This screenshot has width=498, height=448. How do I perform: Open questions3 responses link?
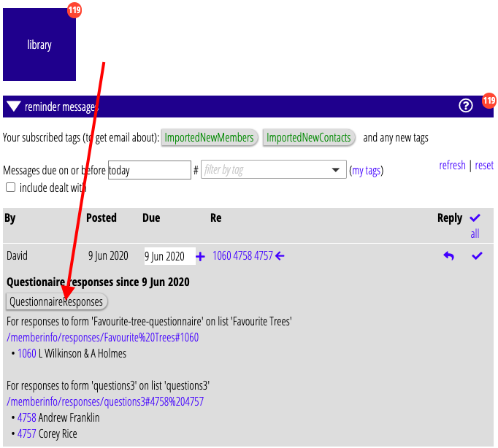click(x=105, y=401)
